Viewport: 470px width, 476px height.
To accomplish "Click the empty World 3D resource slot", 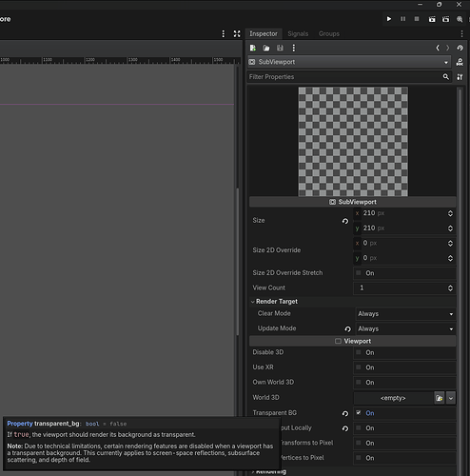I will coord(393,398).
